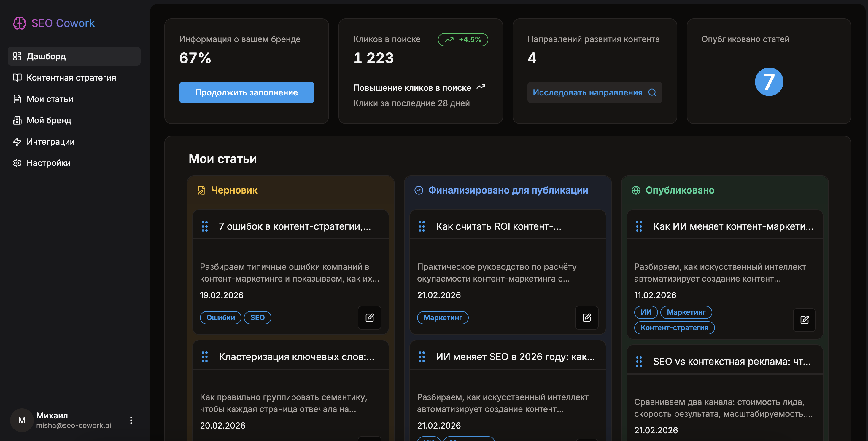Viewport: 868px width, 441px height.
Task: Select 'Мой бренд' sidebar item
Action: tap(49, 120)
